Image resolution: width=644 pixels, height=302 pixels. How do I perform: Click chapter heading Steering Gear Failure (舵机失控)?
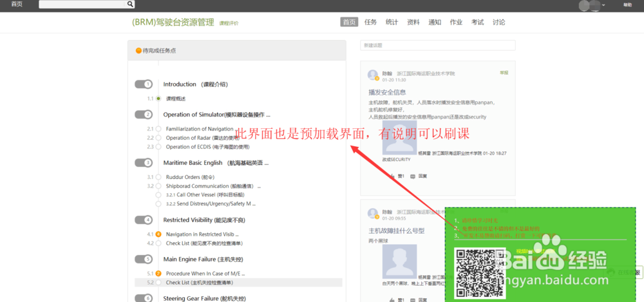pyautogui.click(x=205, y=298)
